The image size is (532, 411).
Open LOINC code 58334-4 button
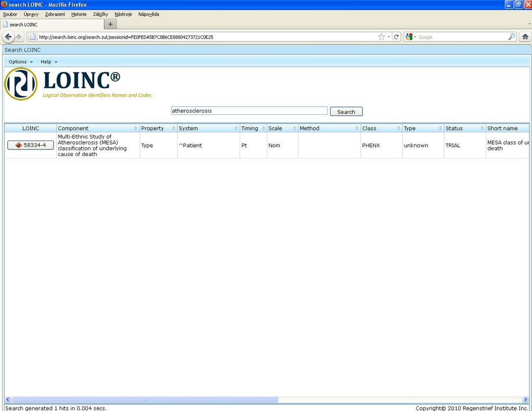pyautogui.click(x=31, y=145)
